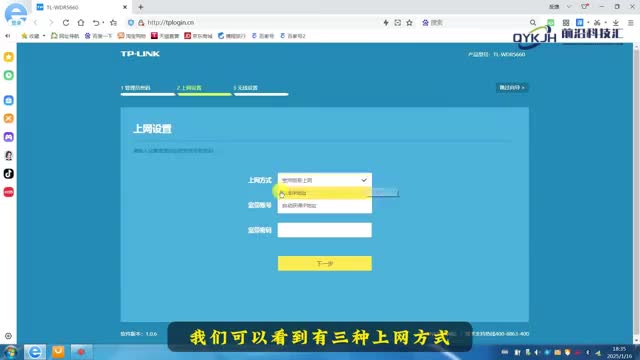The width and height of the screenshot is (640, 360).
Task: Open the favorites star-list icon in toolbar
Action: click(113, 23)
